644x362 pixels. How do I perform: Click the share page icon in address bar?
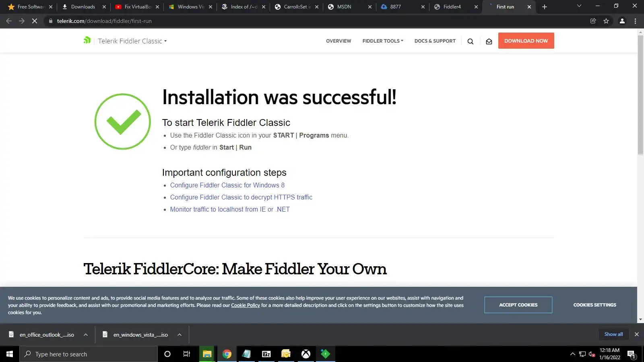click(x=593, y=21)
